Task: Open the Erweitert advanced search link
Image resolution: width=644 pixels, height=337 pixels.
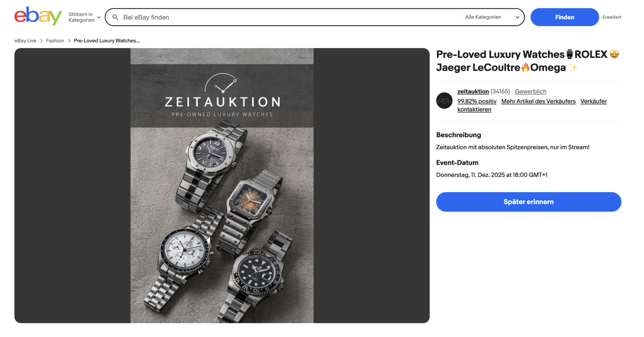Action: point(611,17)
